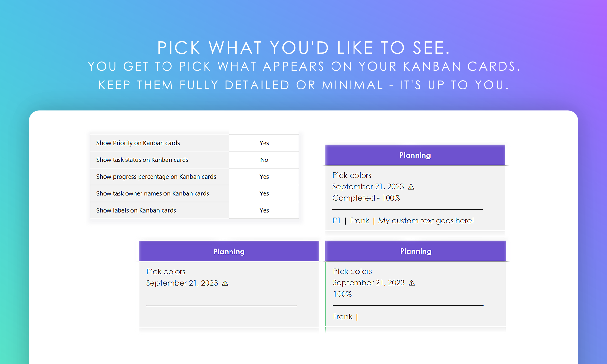Click top-right Planning column header
This screenshot has width=607, height=364.
[x=415, y=155]
